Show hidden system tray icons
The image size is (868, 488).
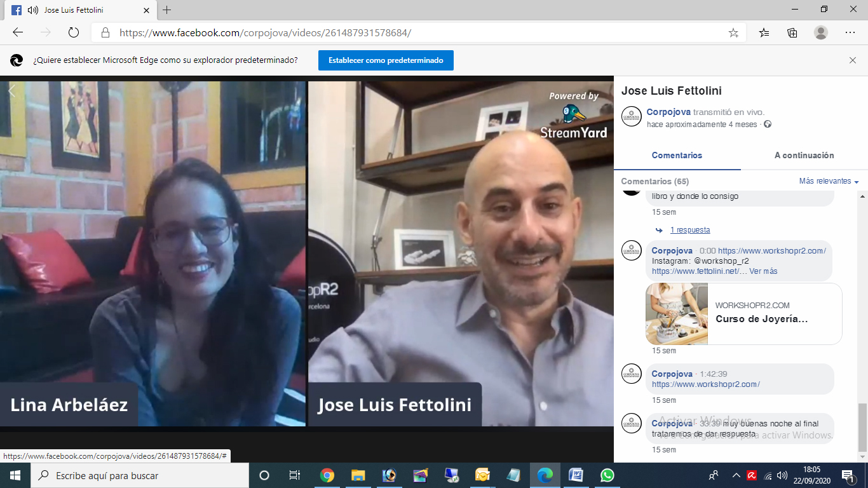tap(736, 475)
